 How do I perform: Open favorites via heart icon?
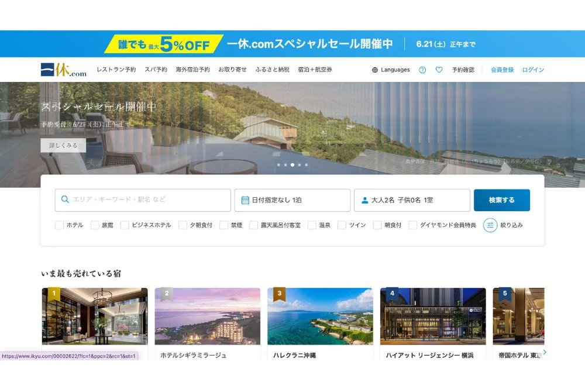coord(439,70)
